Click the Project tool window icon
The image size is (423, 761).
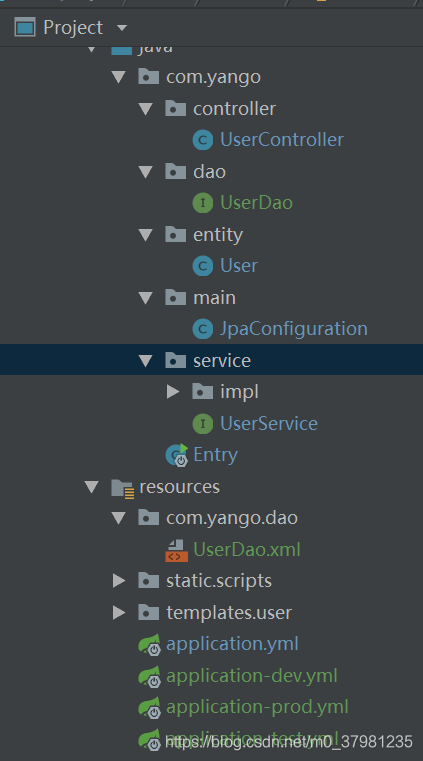pyautogui.click(x=25, y=27)
